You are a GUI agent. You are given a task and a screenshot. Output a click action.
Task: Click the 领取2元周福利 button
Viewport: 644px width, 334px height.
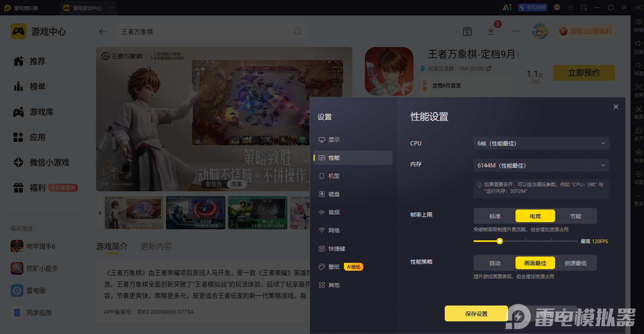[x=586, y=31]
